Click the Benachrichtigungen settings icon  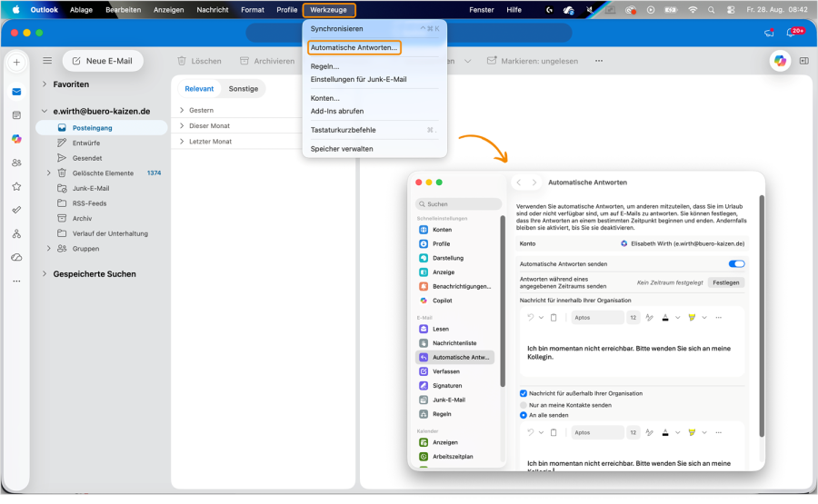pos(424,286)
